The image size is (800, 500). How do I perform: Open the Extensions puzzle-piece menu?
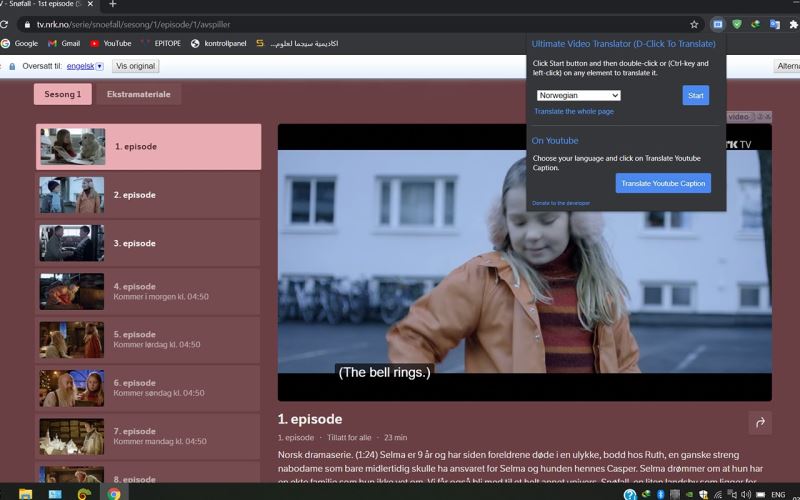point(793,24)
